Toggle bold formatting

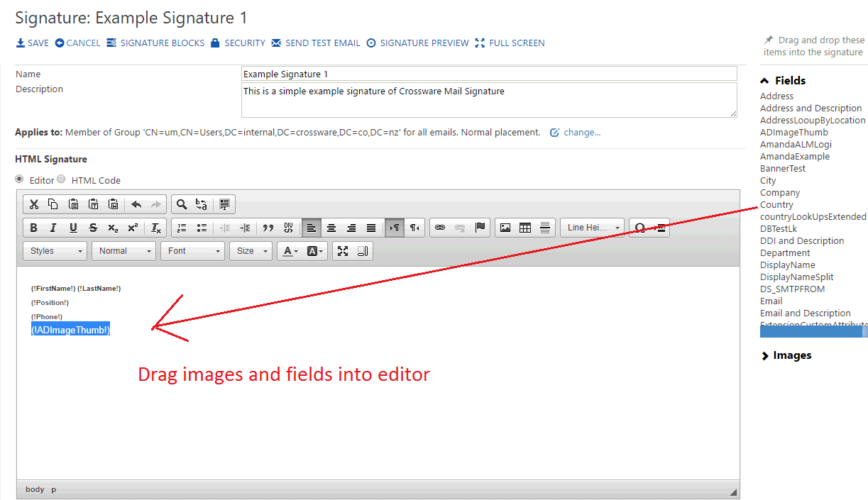click(x=33, y=228)
